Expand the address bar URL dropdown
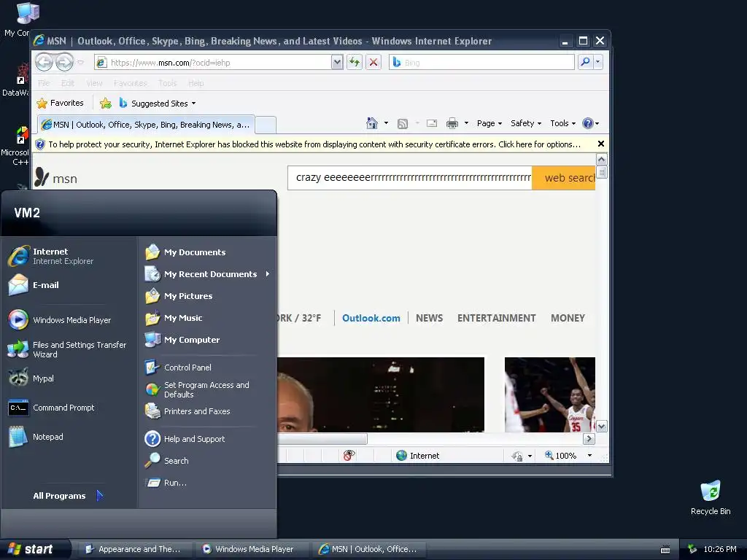Viewport: 747px width, 560px height. 337,62
